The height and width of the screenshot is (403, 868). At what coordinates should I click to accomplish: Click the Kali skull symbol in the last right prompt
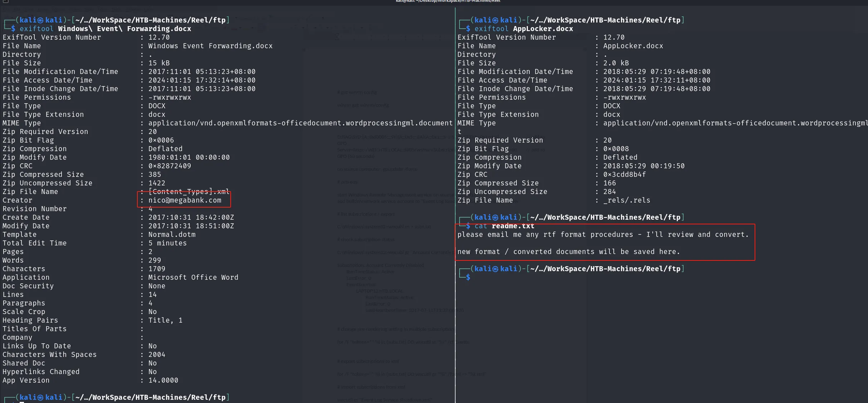(495, 269)
